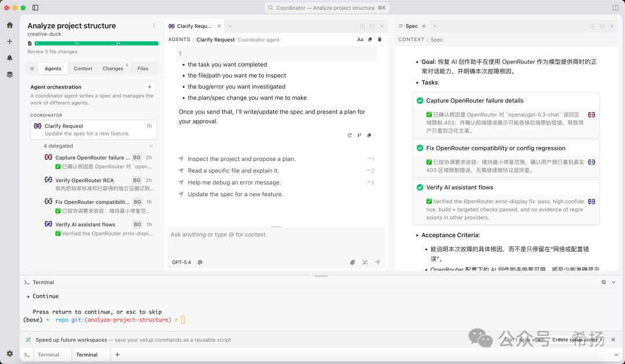Click the asterisk tab icon before Agents
The width and height of the screenshot is (625, 364).
pos(32,68)
